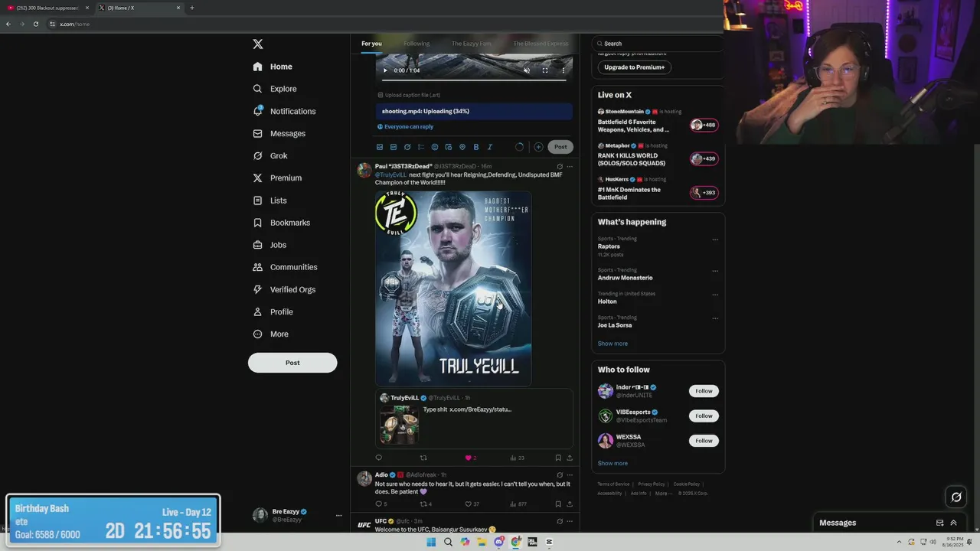Click the Grok enhance icon in composer
This screenshot has width=980, height=551.
pyautogui.click(x=407, y=147)
